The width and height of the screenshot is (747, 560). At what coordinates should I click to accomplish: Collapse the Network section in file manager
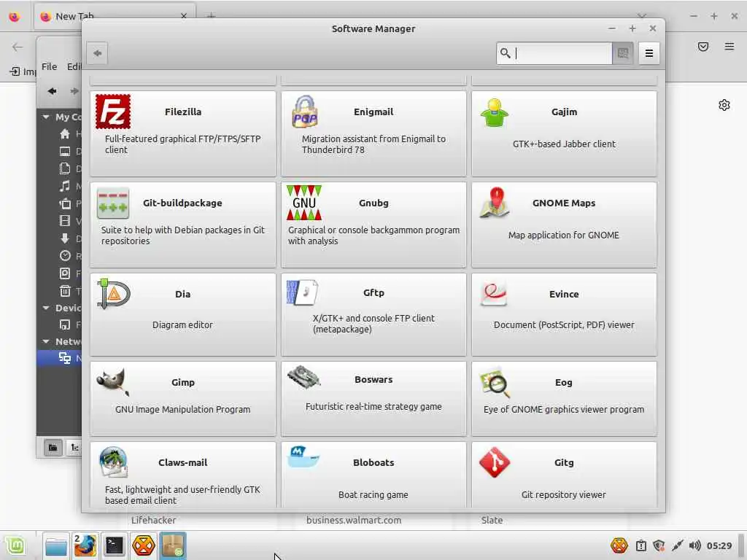tap(46, 341)
